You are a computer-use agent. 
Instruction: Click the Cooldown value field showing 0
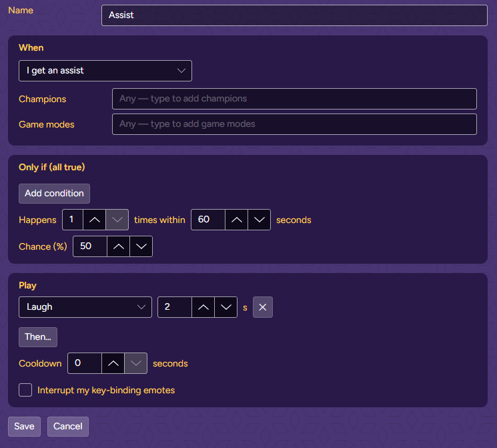pyautogui.click(x=85, y=363)
